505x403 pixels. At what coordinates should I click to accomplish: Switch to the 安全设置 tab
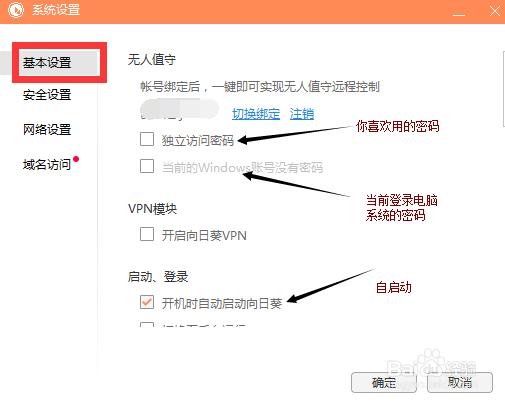[47, 95]
